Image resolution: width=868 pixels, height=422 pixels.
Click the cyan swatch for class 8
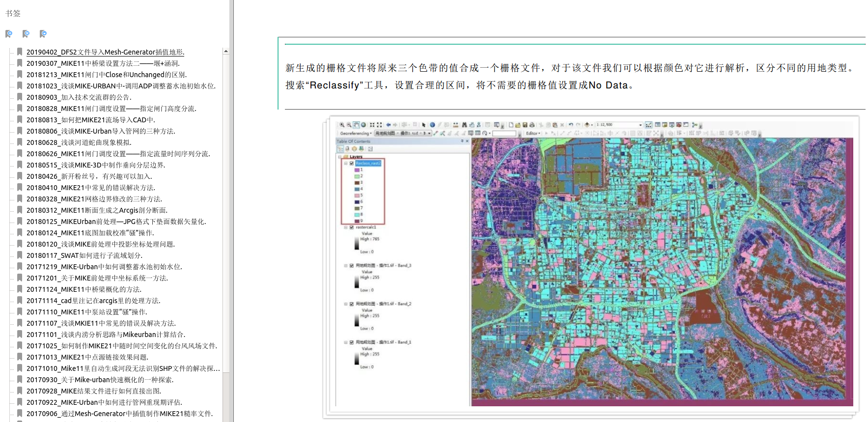coord(357,215)
